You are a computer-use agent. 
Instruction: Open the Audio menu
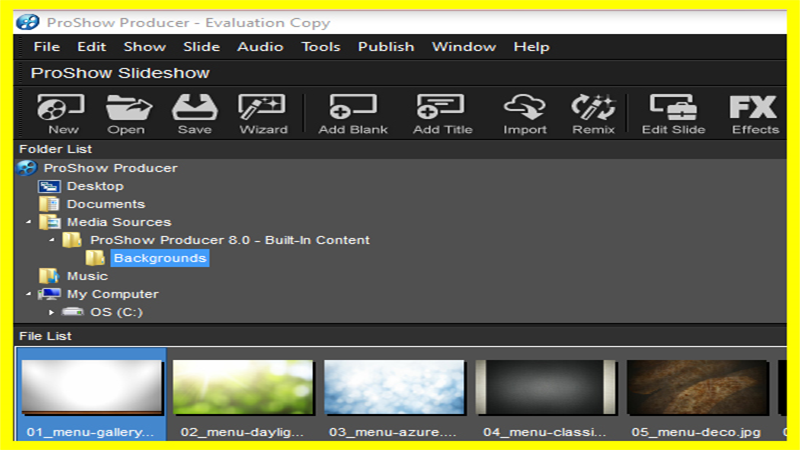click(260, 47)
